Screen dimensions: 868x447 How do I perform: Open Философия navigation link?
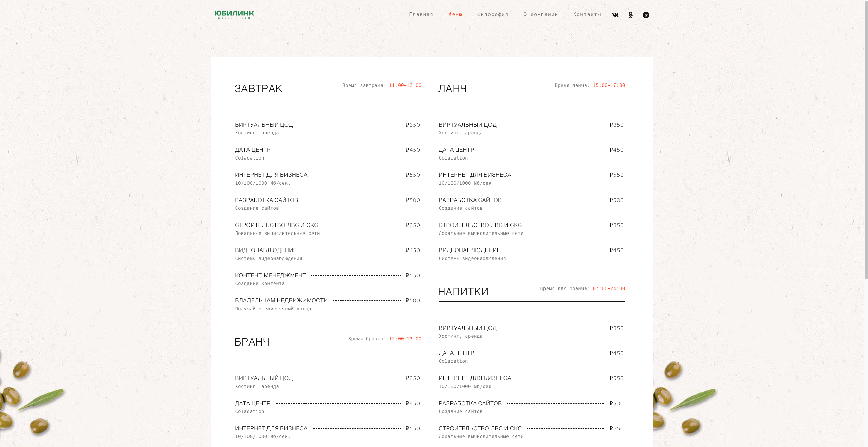click(x=493, y=14)
